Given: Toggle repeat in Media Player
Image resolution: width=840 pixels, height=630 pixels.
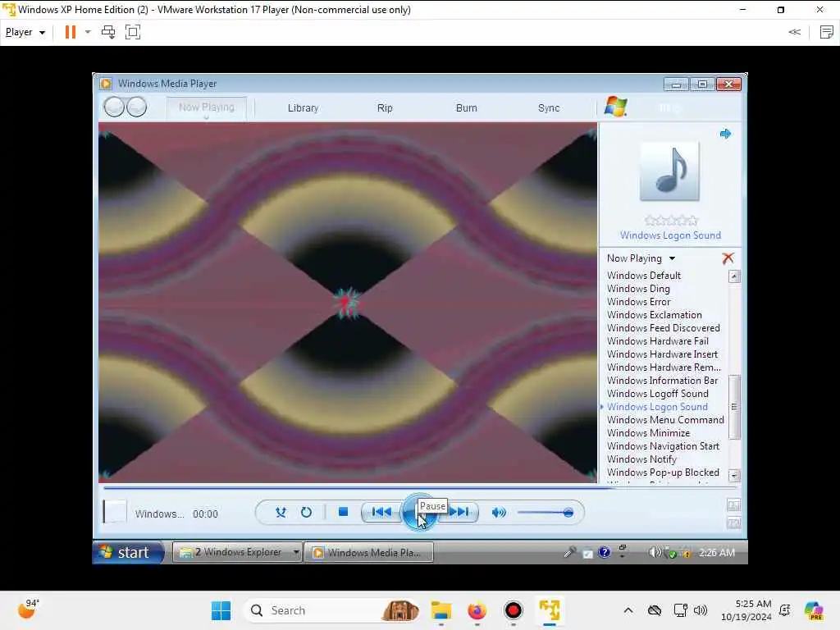Looking at the screenshot, I should click(x=306, y=513).
